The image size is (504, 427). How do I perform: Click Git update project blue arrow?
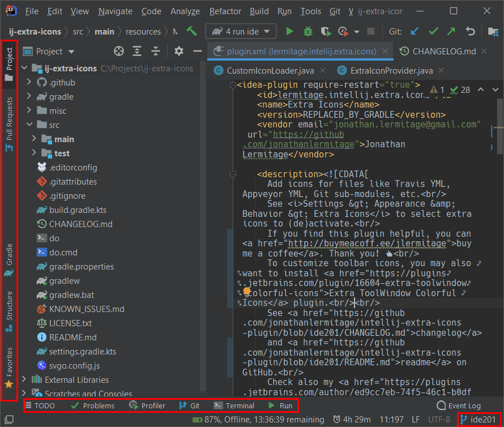pos(415,32)
